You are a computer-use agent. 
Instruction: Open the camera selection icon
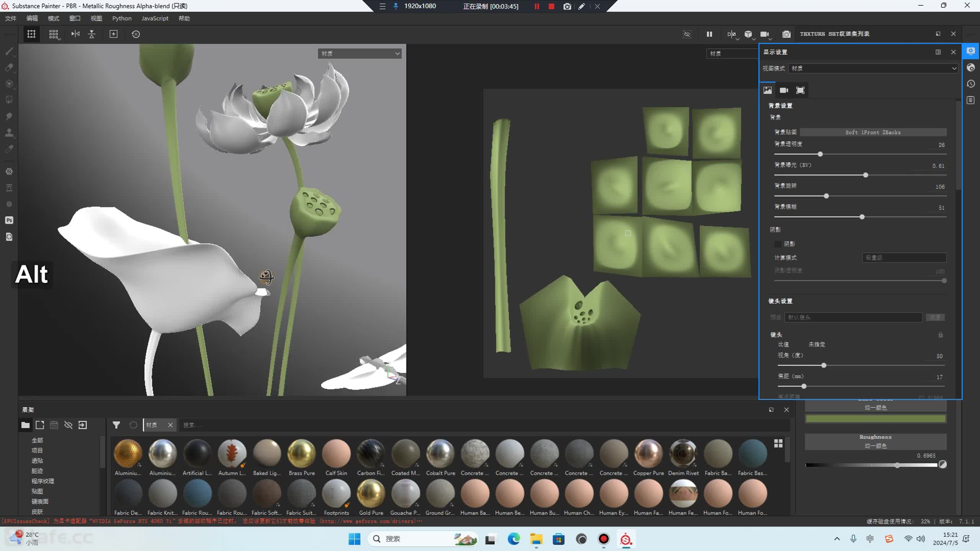click(765, 34)
